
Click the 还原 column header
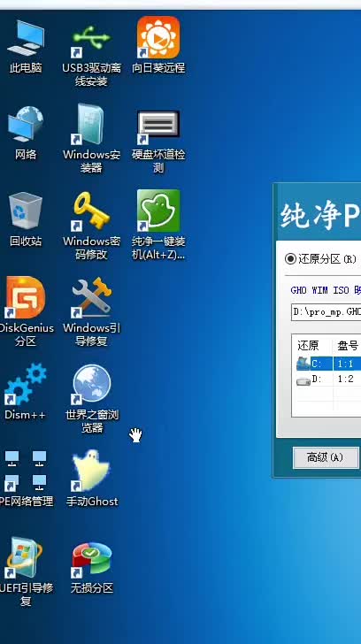tap(308, 345)
